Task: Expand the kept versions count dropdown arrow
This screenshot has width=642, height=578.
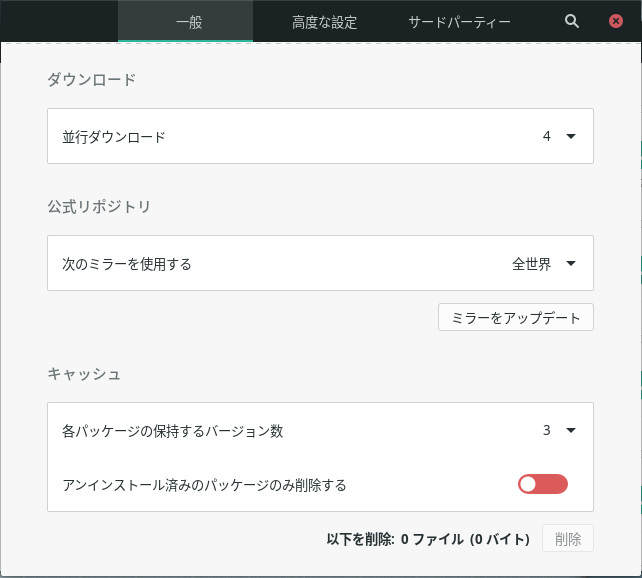Action: click(x=571, y=431)
